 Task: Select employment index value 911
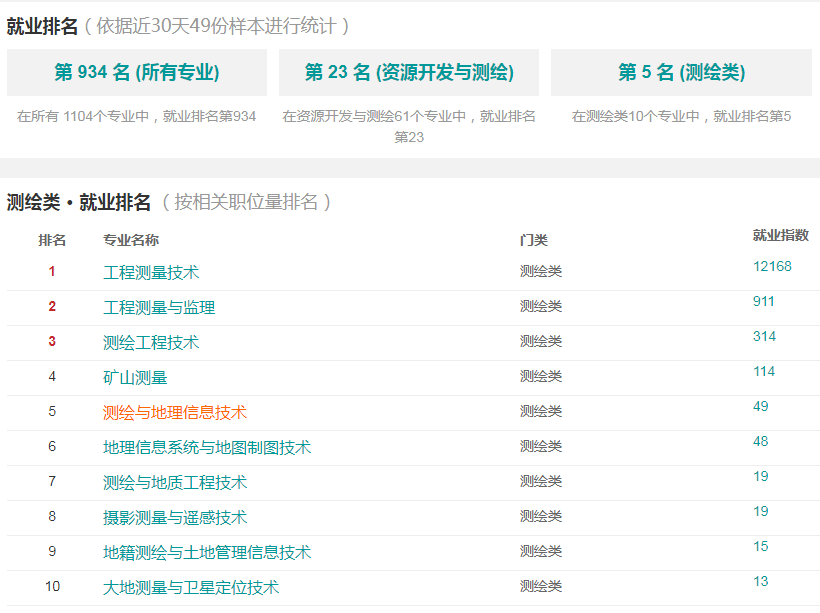(764, 301)
